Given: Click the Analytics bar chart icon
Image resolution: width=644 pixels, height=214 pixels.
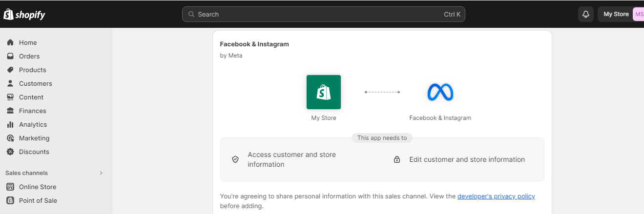Looking at the screenshot, I should 10,124.
